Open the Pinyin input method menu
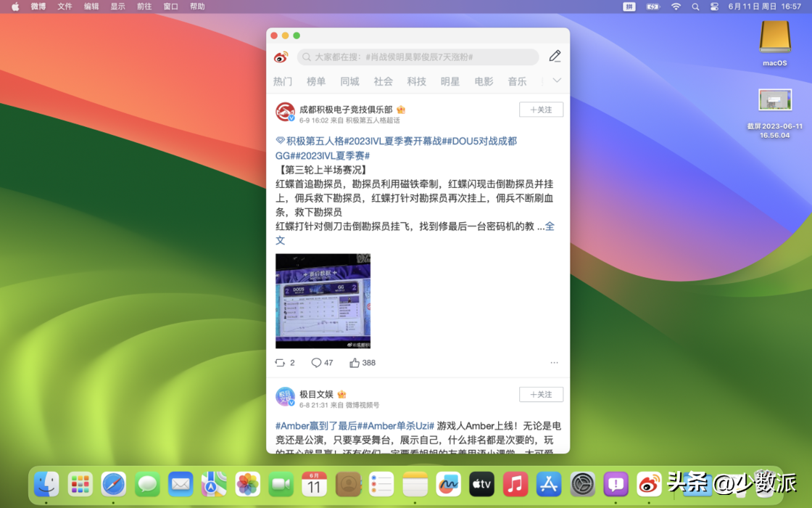This screenshot has width=812, height=508. pos(629,7)
